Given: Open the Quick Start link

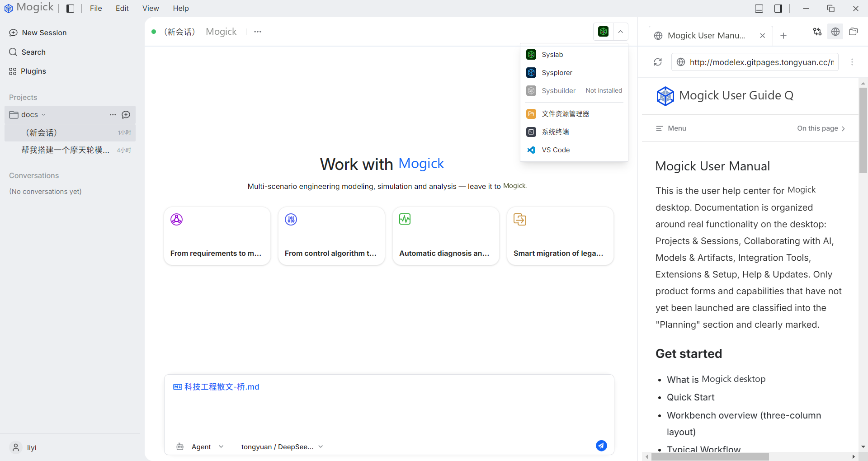Looking at the screenshot, I should point(690,397).
